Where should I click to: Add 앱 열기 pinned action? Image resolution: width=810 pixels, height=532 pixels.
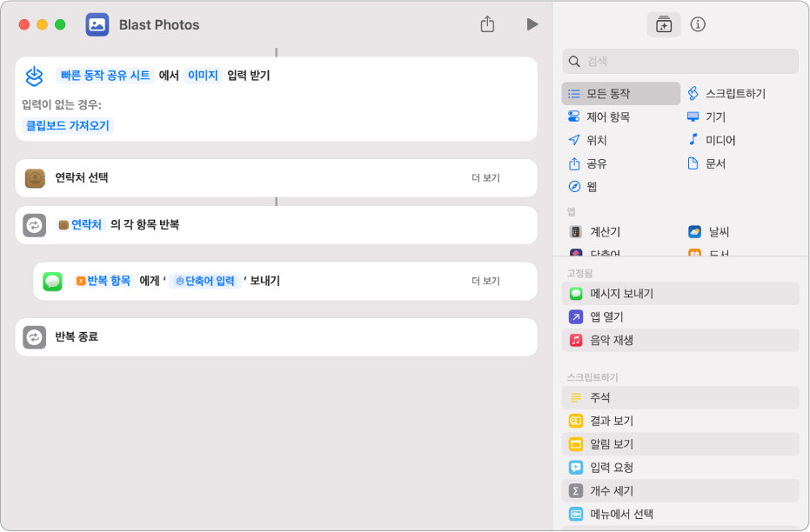tap(680, 316)
